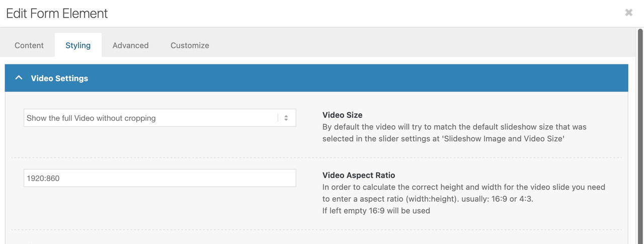The height and width of the screenshot is (244, 644).
Task: Click the Edit Form Element title
Action: (x=57, y=14)
